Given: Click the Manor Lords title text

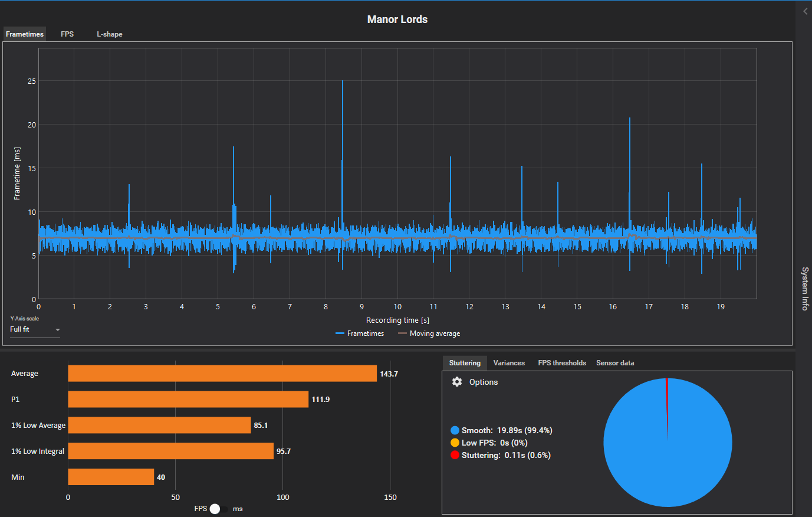Looking at the screenshot, I should click(397, 19).
